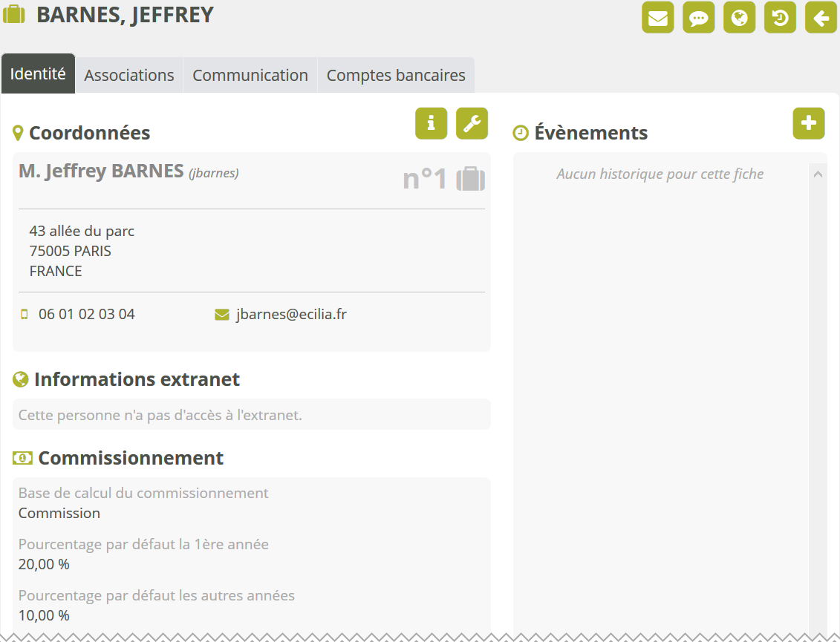The height and width of the screenshot is (642, 840).
Task: Click the gray briefcase icon next to n°1
Action: point(470,179)
